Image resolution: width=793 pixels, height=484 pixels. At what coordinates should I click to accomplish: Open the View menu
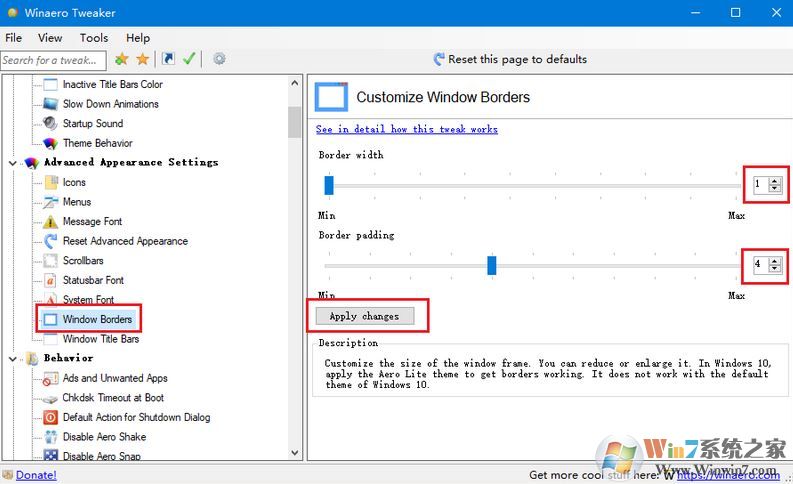[x=50, y=38]
